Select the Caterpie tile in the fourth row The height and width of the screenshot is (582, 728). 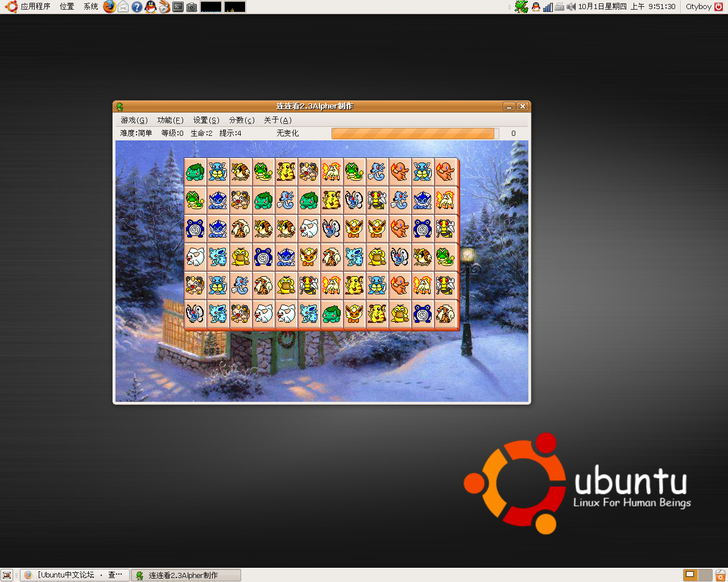445,256
